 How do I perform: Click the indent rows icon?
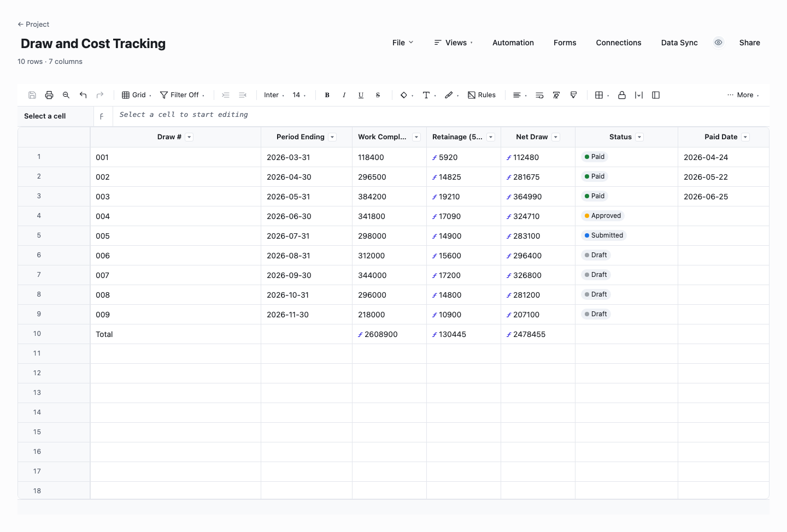226,95
